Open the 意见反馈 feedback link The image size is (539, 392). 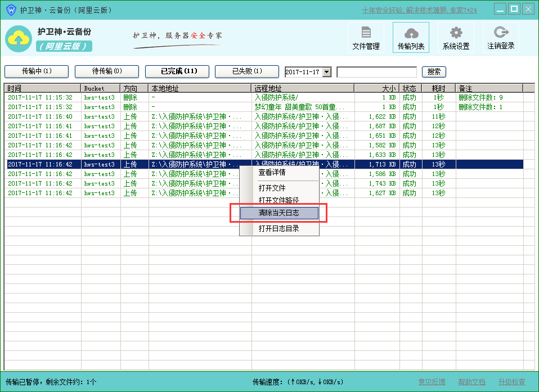(x=432, y=382)
